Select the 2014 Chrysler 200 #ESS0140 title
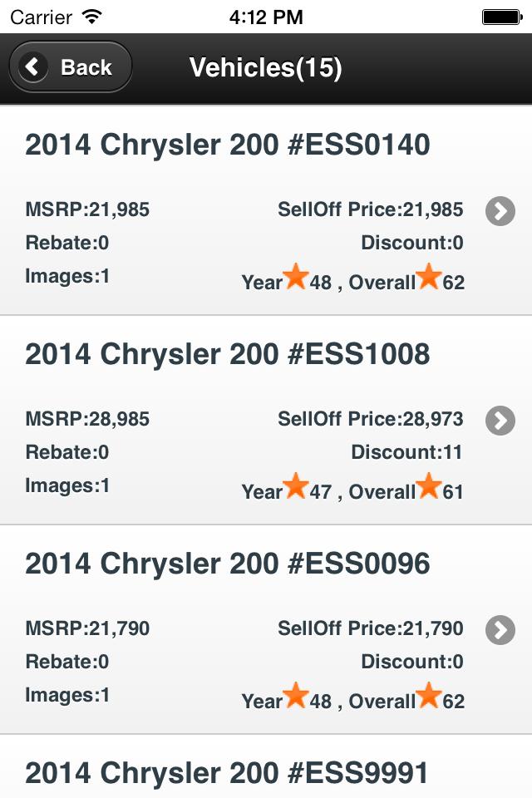The image size is (532, 798). [228, 145]
